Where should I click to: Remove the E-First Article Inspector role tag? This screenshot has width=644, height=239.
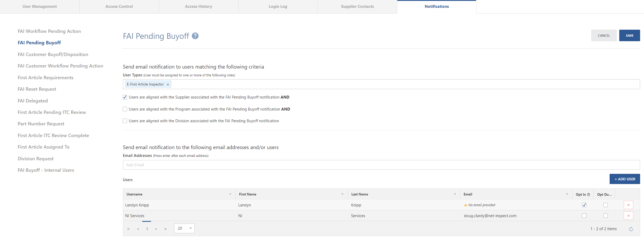(x=168, y=84)
